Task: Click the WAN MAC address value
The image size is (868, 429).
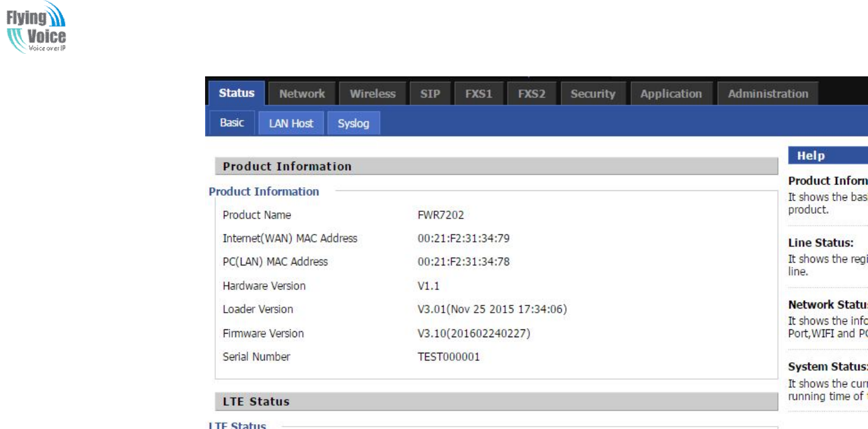Action: point(463,239)
